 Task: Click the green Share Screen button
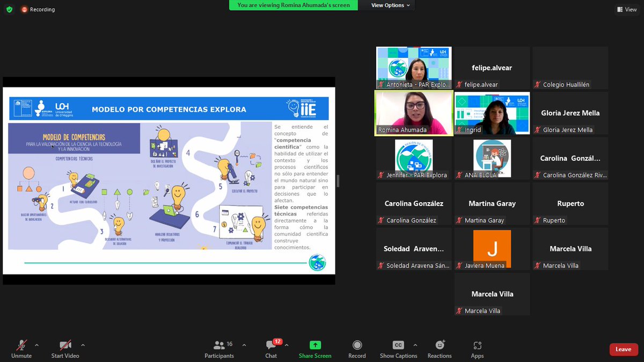point(316,349)
